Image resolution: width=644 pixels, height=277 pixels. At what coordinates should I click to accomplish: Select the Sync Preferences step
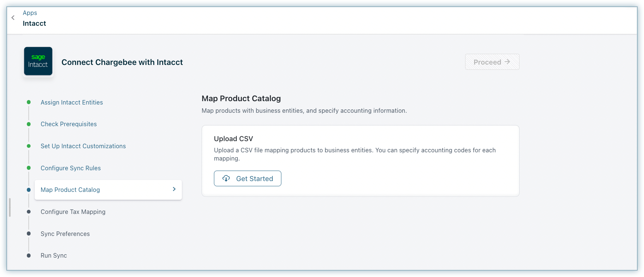pos(65,234)
